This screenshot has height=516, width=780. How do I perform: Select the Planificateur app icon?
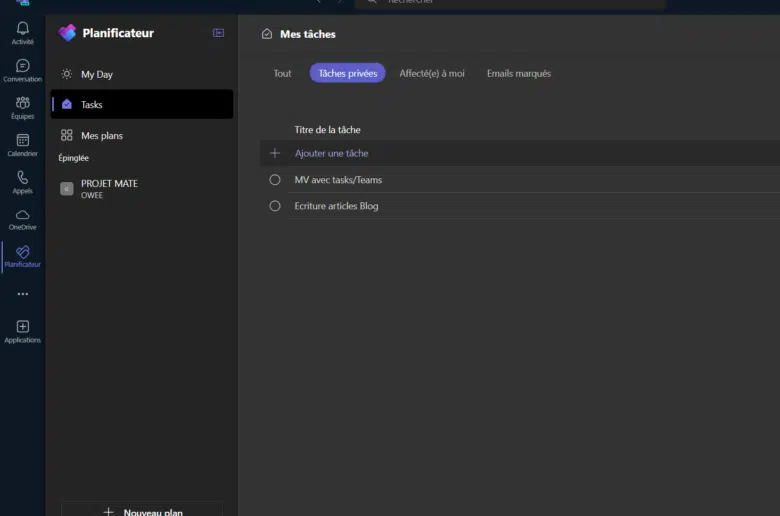[22, 253]
